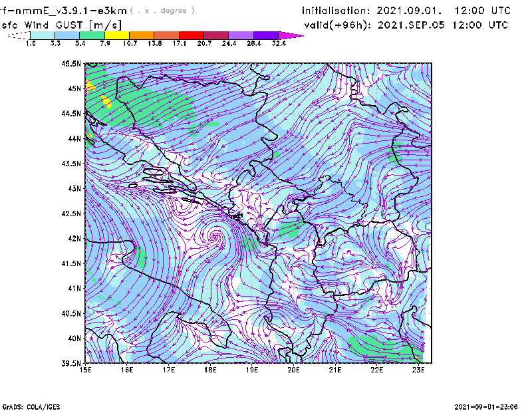Click the grey '( . x . degree )' text
The width and height of the screenshot is (532, 411).
(162, 11)
